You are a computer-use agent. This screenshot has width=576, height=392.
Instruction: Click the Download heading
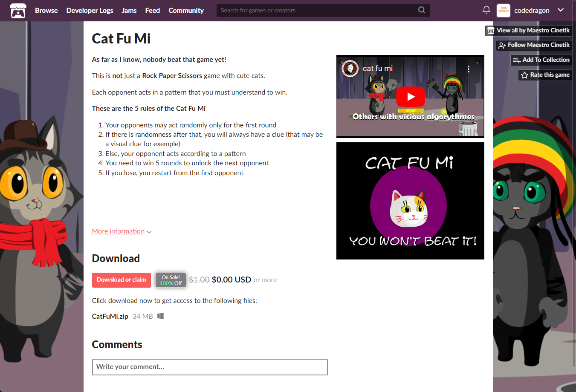tap(116, 258)
